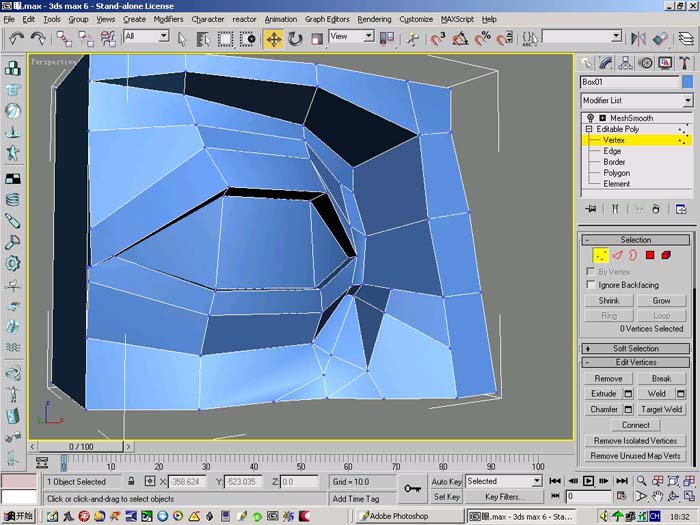Open the Named Selection Sets dropdown
Image resolution: width=700 pixels, height=525 pixels.
click(x=616, y=36)
